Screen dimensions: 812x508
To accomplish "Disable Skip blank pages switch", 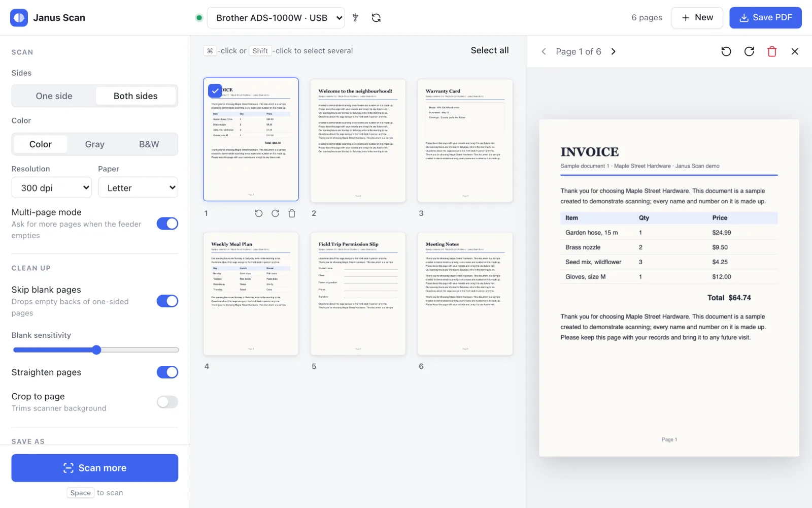I will point(167,301).
